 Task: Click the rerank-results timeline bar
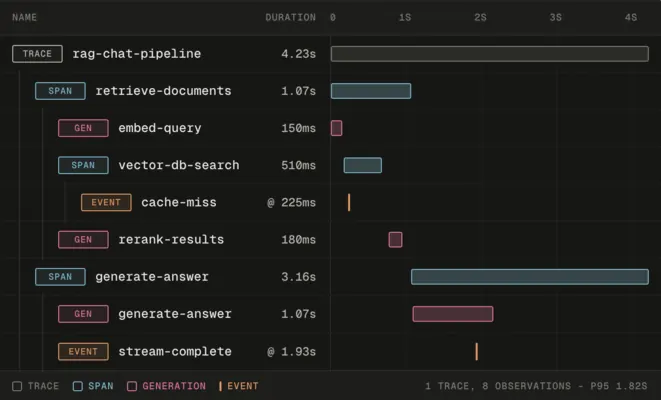pos(395,239)
